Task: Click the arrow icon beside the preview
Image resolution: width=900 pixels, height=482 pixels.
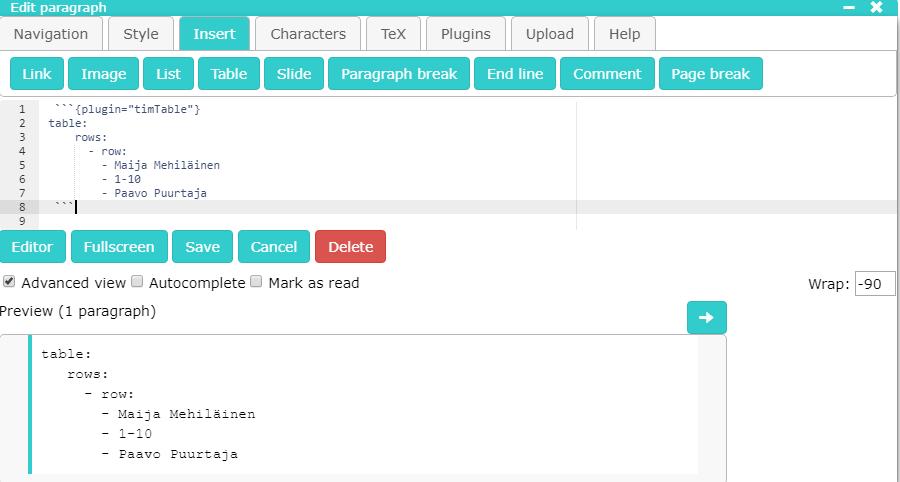Action: pyautogui.click(x=707, y=317)
